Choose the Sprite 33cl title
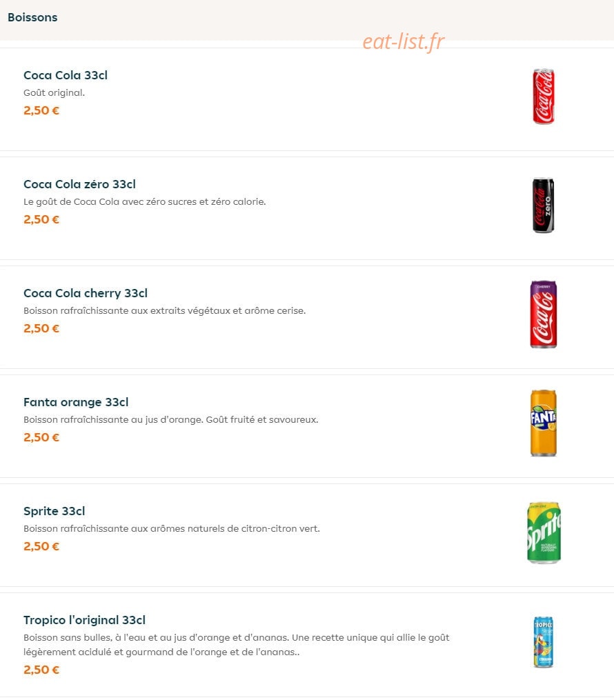This screenshot has width=614, height=700. point(54,511)
